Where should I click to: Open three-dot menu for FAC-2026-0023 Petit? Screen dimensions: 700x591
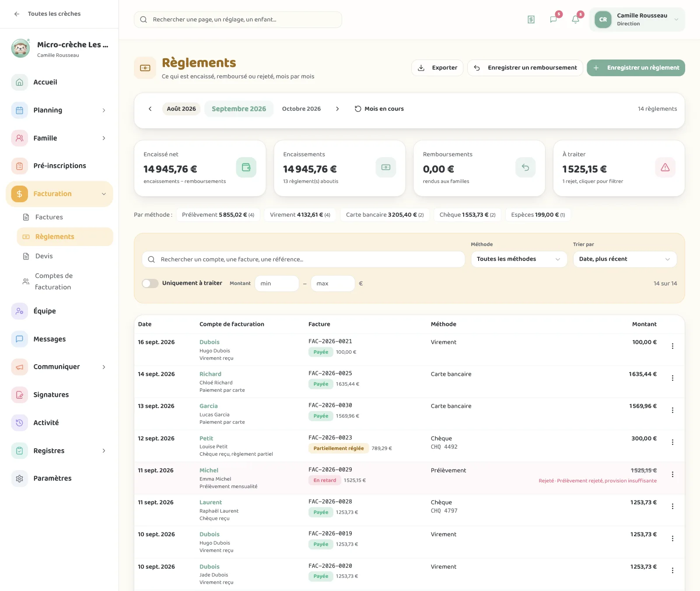click(672, 443)
